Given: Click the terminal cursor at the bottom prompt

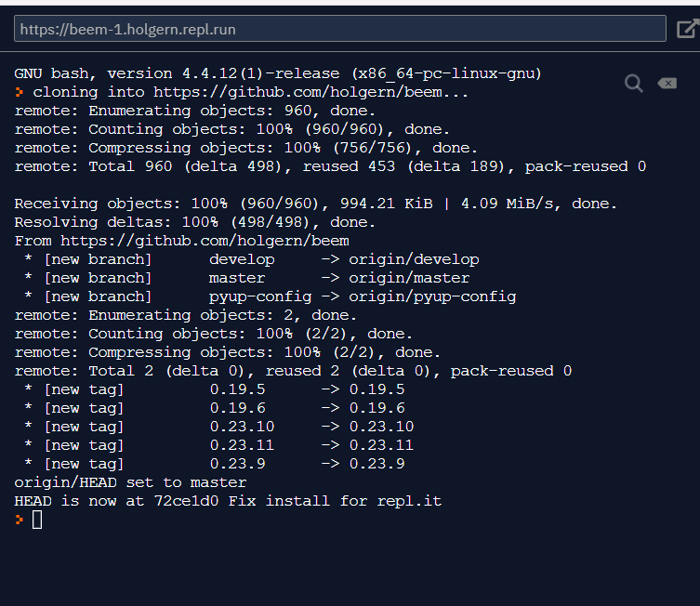Looking at the screenshot, I should [x=37, y=520].
